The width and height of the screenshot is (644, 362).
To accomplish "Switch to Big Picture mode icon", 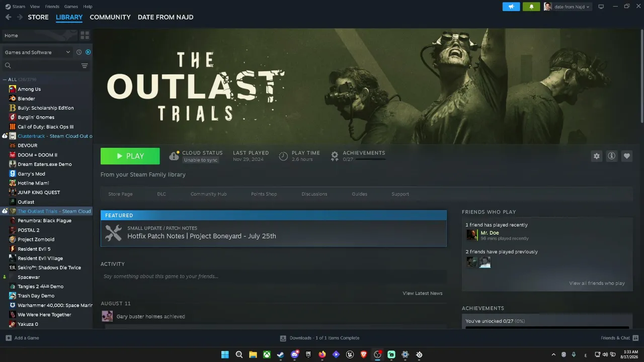I will pos(601,7).
